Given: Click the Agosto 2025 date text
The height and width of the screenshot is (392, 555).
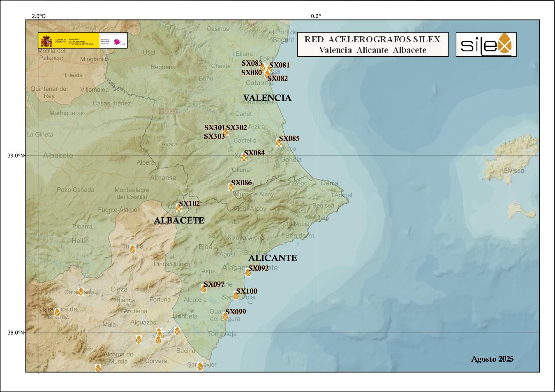Looking at the screenshot, I should 492,359.
